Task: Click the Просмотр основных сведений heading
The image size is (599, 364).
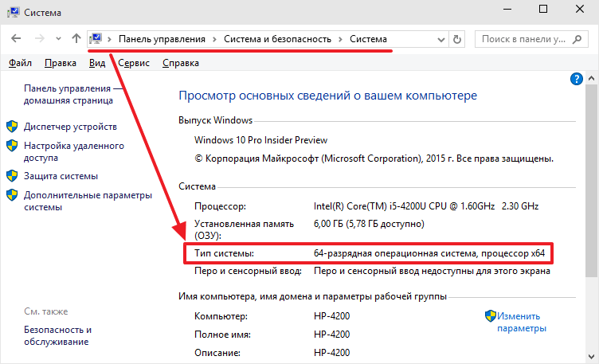Action: (327, 96)
